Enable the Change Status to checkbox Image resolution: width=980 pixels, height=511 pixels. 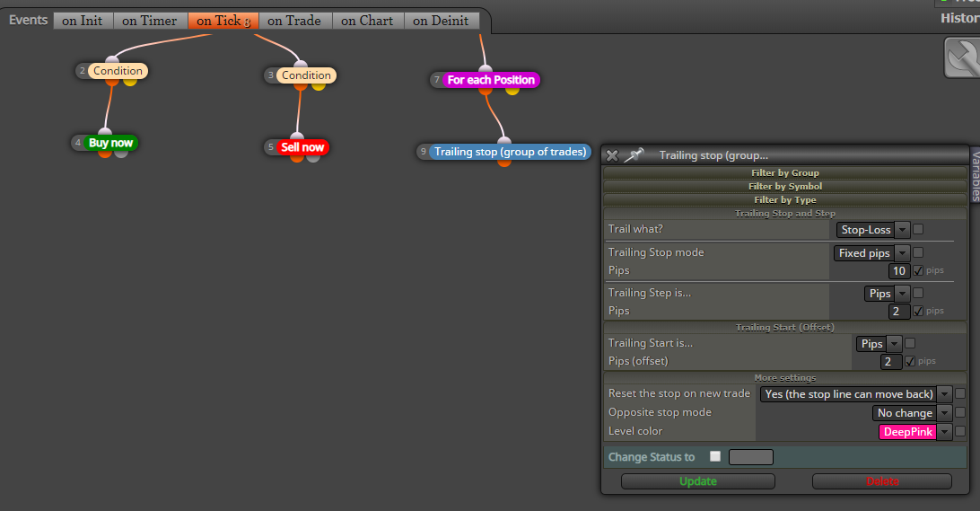[715, 456]
